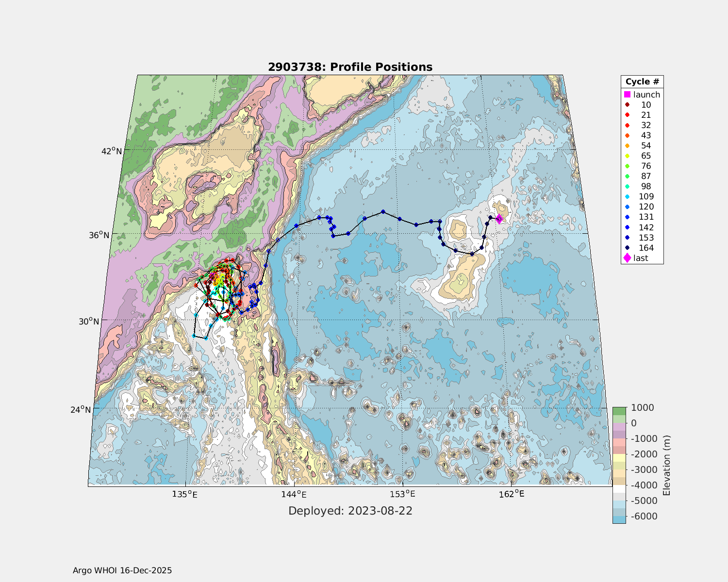Screen dimensions: 728x582
Task: Click the magenta last diamond in legend
Action: pos(627,258)
